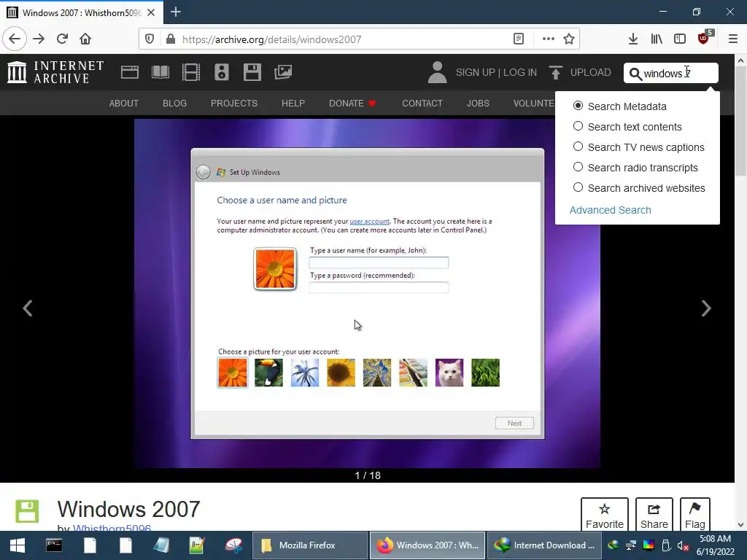This screenshot has width=747, height=560.
Task: Open the Software floppy disk icon
Action: [252, 72]
